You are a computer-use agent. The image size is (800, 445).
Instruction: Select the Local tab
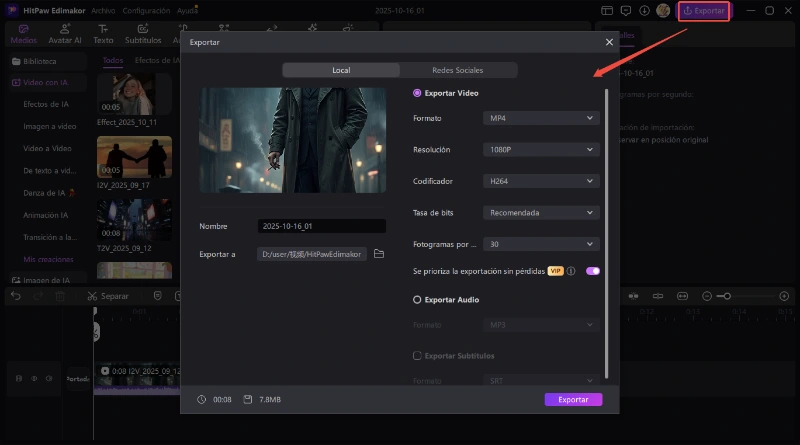(341, 70)
